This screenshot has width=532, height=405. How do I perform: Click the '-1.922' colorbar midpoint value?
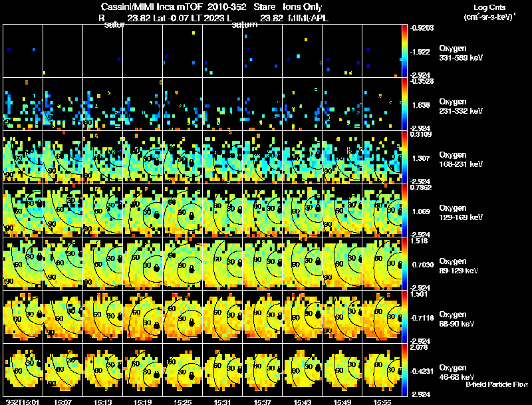[x=420, y=52]
